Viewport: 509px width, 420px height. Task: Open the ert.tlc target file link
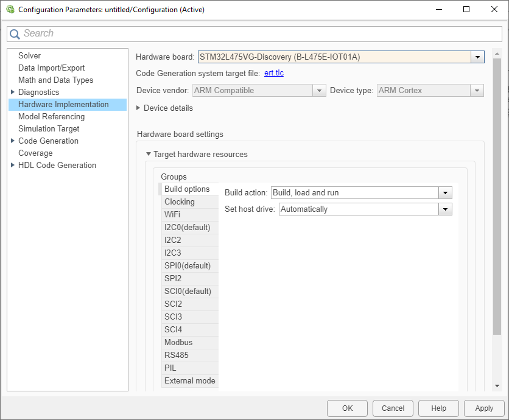click(274, 73)
